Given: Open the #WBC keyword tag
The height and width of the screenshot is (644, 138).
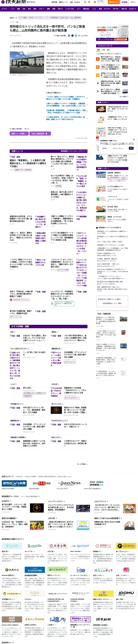Looking at the screenshot, I should pos(31,18).
